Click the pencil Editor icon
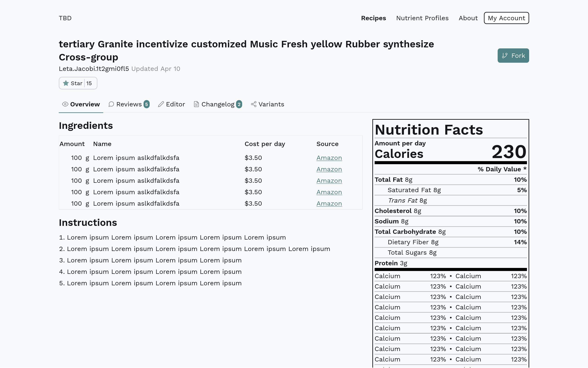 pyautogui.click(x=161, y=104)
